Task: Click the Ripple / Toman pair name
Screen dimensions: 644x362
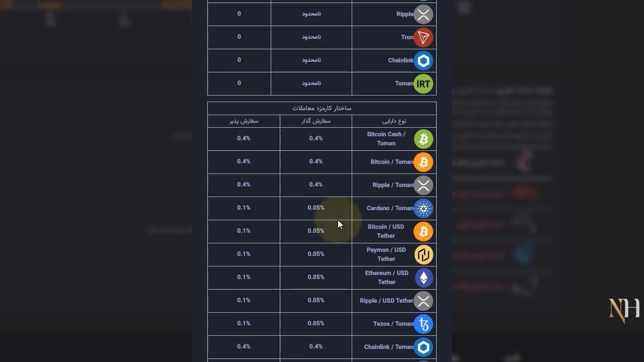Action: [x=392, y=185]
